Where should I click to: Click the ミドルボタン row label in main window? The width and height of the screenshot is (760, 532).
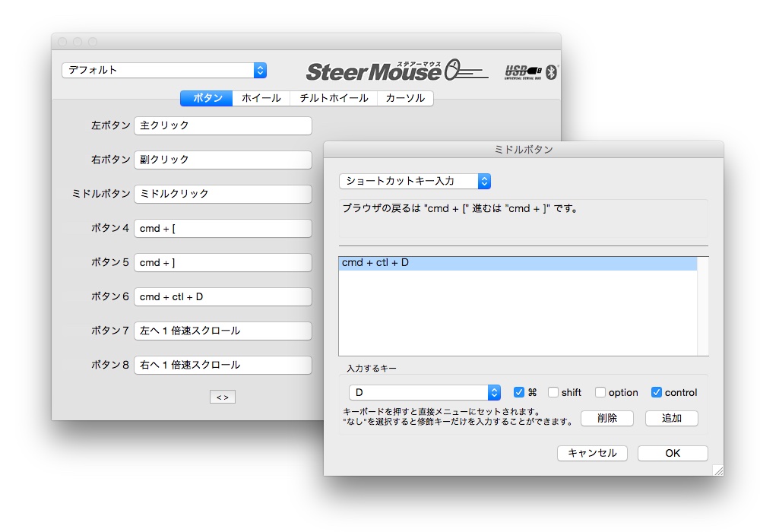click(x=101, y=194)
